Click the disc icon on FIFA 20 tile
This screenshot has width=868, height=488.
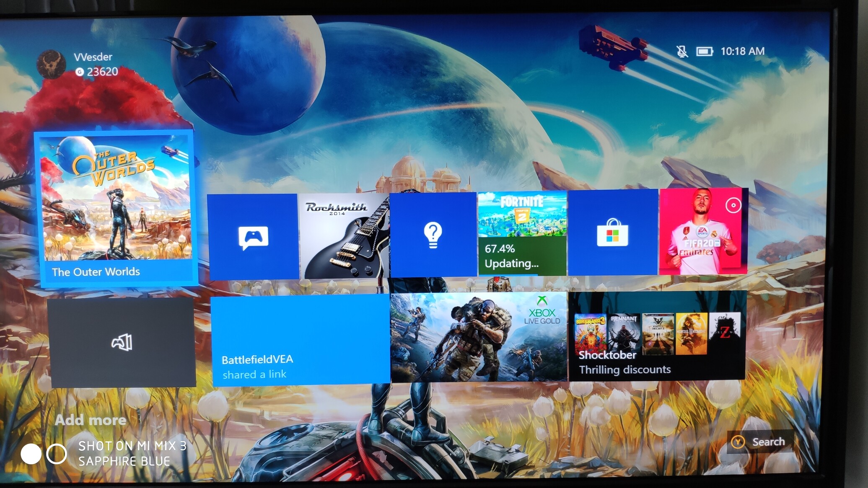733,205
